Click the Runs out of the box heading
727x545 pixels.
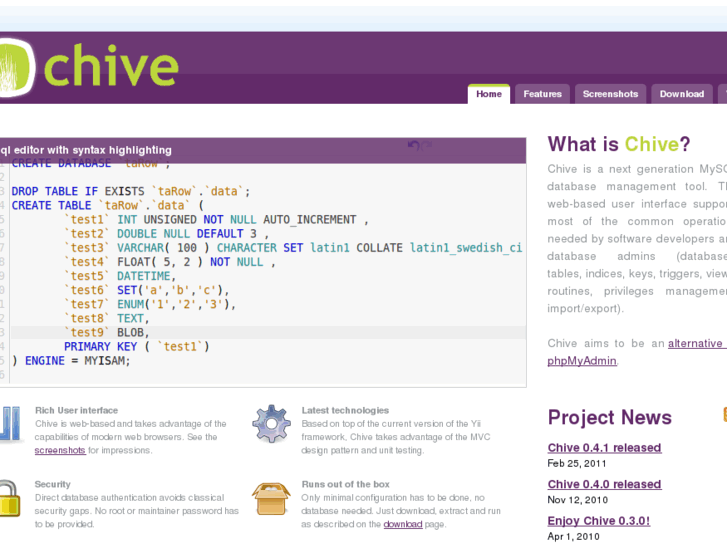coord(345,484)
